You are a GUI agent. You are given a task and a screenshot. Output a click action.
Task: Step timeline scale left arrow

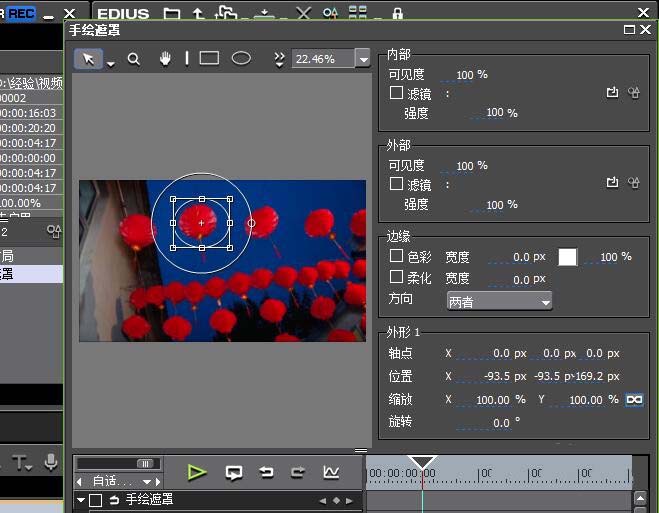point(79,481)
